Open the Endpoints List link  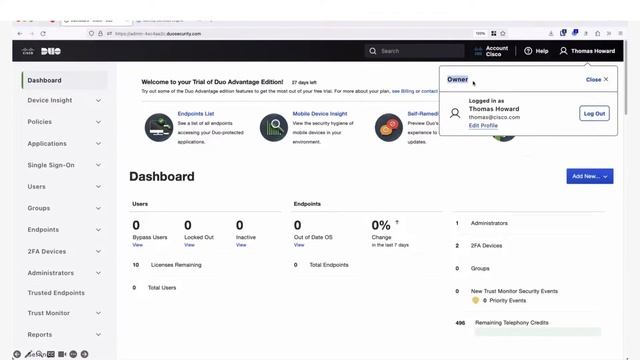[196, 114]
